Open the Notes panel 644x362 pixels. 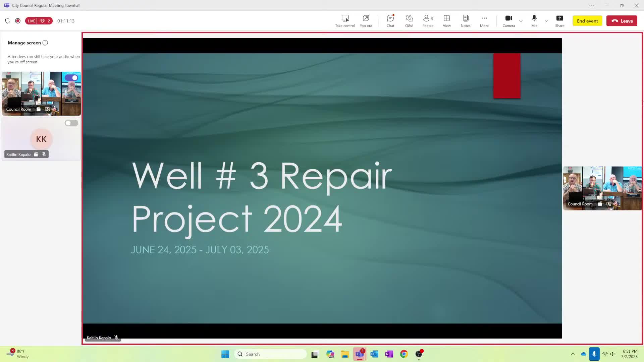[x=465, y=21]
